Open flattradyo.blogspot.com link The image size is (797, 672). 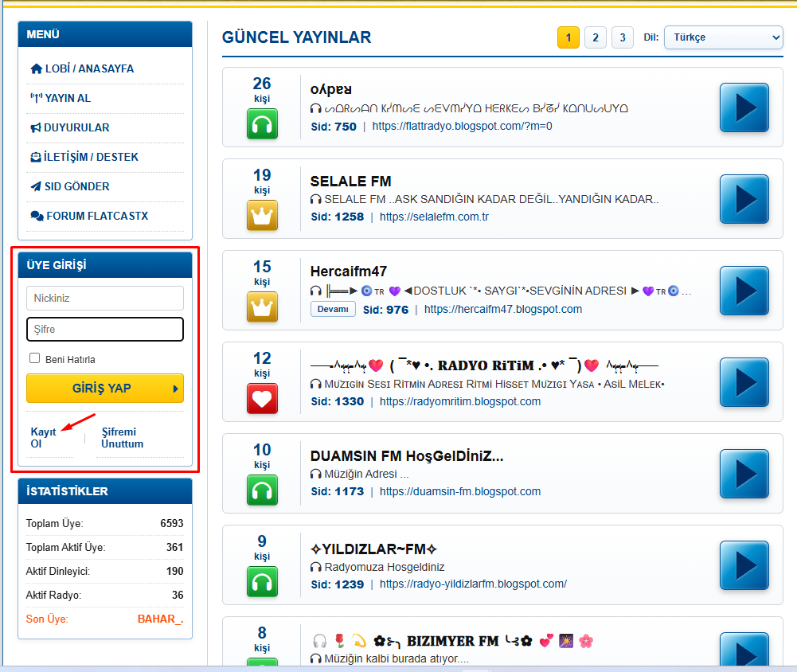point(462,126)
